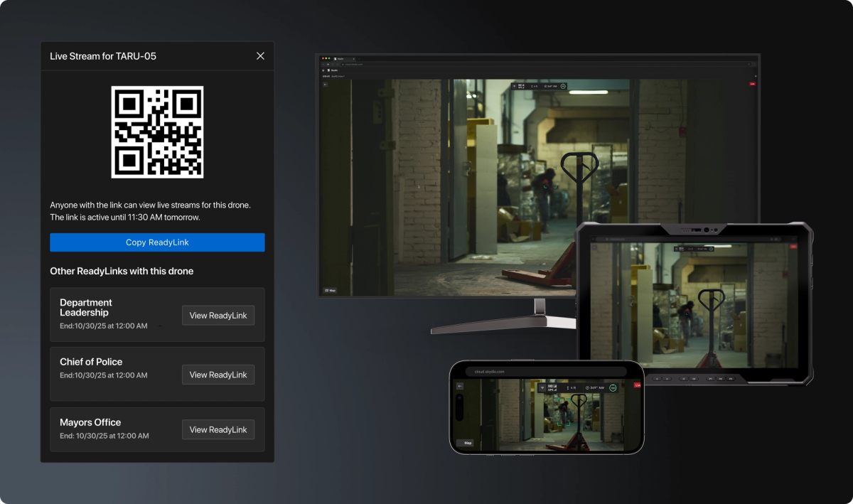This screenshot has width=853, height=504.
Task: Click the browser back arrow icon
Action: click(323, 64)
